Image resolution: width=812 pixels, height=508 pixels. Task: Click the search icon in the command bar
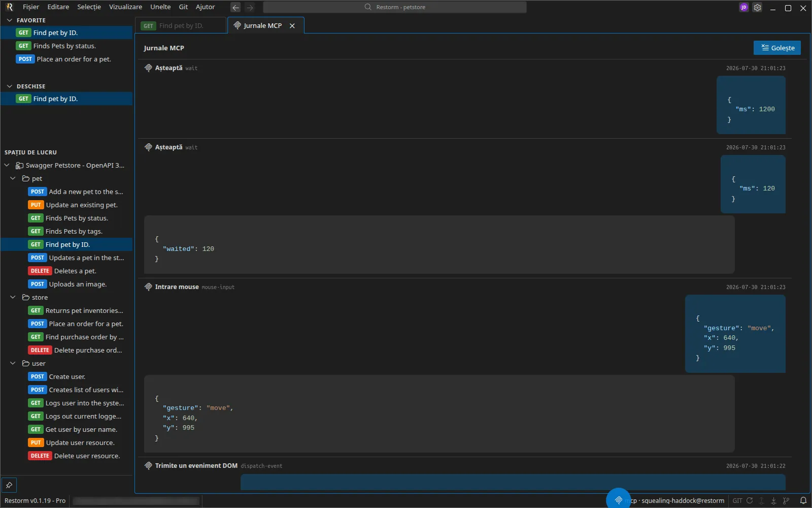(368, 7)
